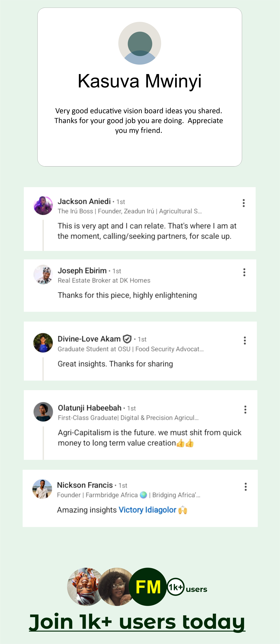Viewport: 280px width, 644px height.
Task: Click Nickson Francis's profile photo
Action: [x=42, y=489]
